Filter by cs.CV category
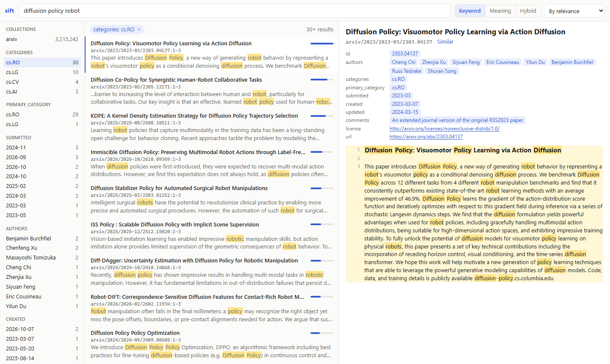The width and height of the screenshot is (610, 364). 42,82
